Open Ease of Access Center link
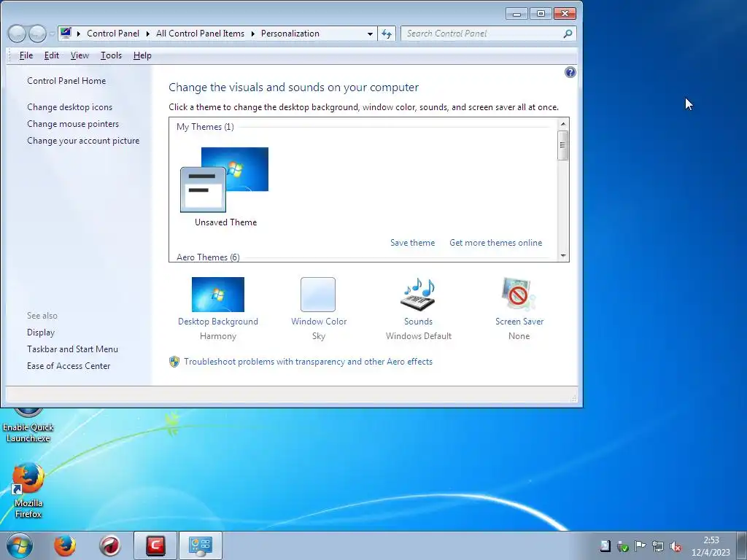 tap(69, 366)
